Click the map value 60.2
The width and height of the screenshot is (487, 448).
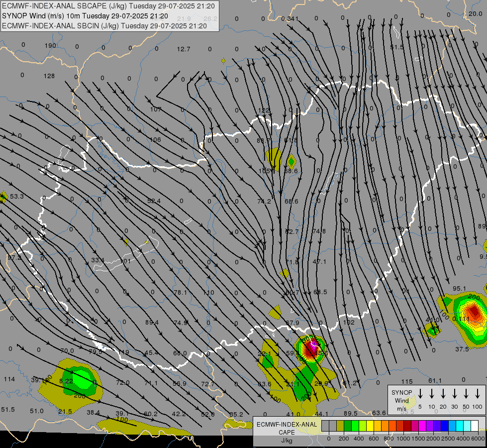pyautogui.click(x=151, y=414)
